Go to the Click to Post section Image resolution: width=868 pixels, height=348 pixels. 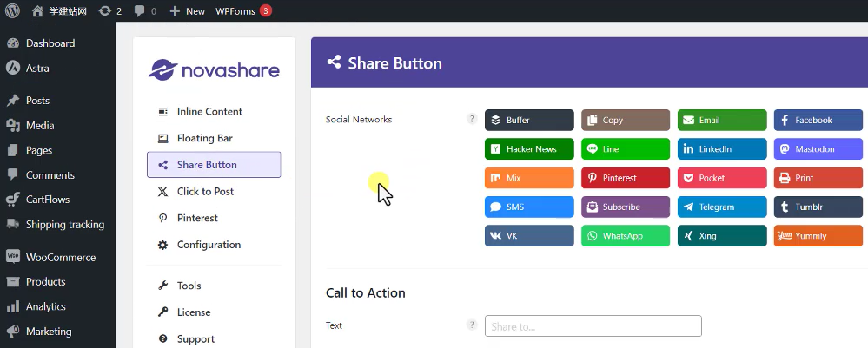(x=205, y=192)
